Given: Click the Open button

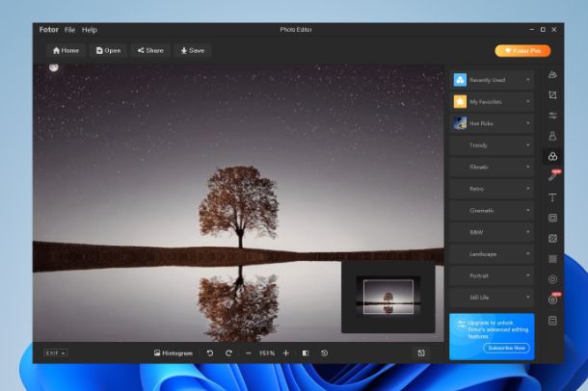Looking at the screenshot, I should point(108,50).
